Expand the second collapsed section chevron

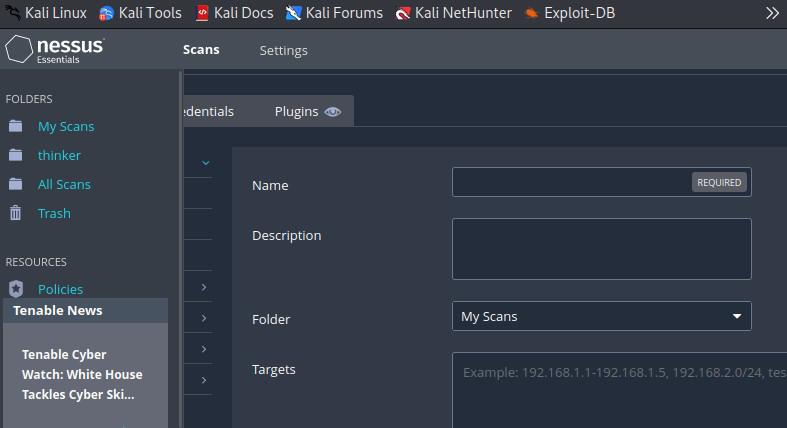pos(204,318)
